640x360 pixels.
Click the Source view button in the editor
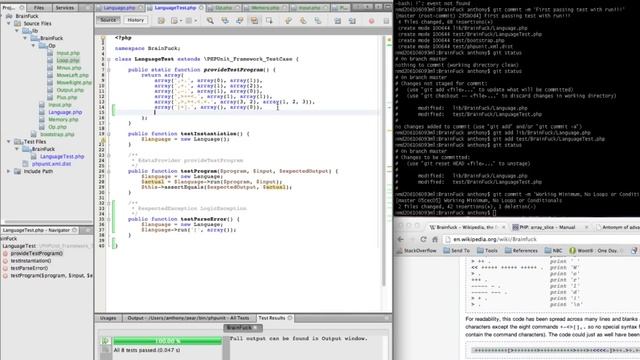tap(108, 20)
